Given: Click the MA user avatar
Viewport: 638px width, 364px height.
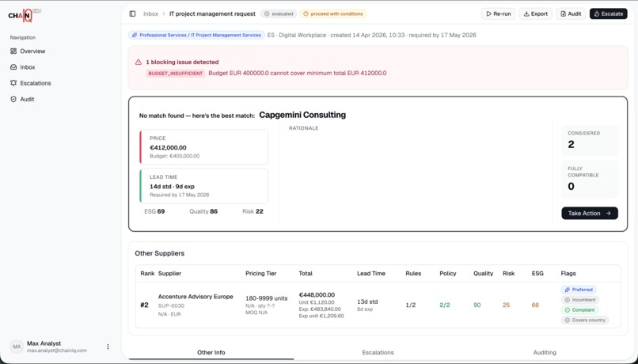Looking at the screenshot, I should tap(17, 347).
